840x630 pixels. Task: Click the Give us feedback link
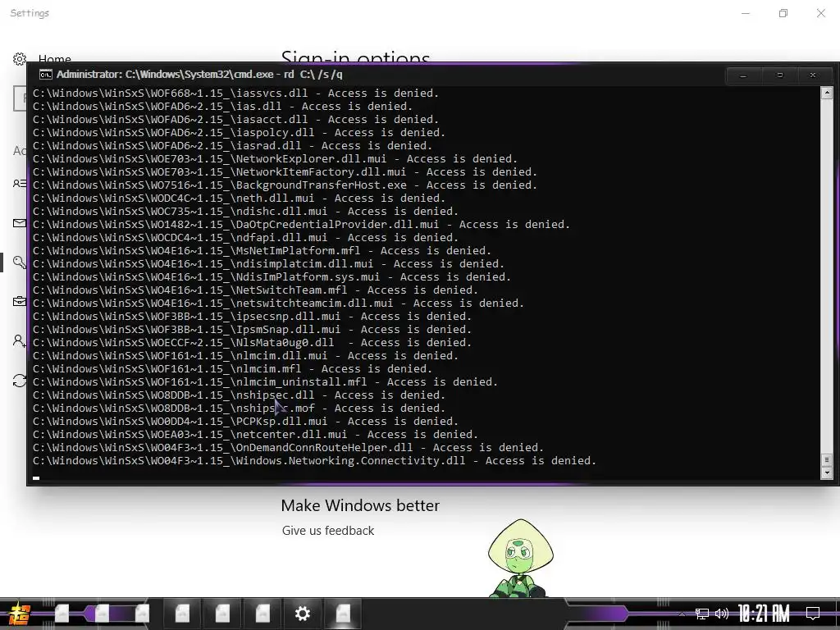pos(328,531)
